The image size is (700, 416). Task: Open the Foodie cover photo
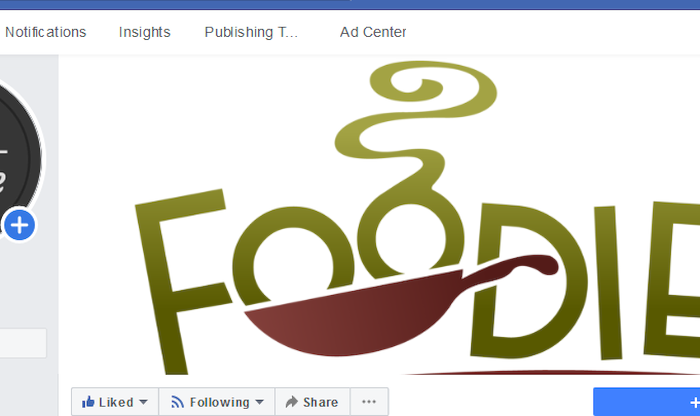379,215
